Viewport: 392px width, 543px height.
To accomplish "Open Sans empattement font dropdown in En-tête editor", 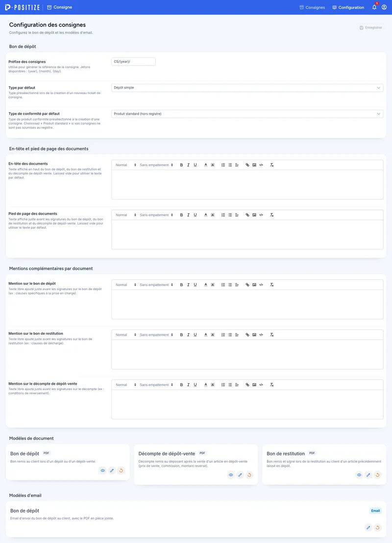I will [x=156, y=165].
